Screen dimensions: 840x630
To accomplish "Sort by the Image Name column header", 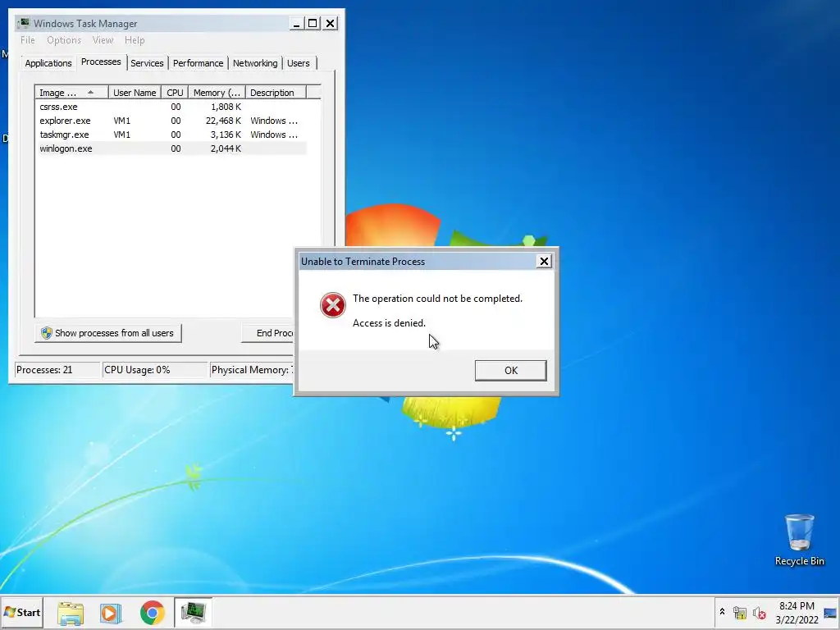I will [72, 93].
